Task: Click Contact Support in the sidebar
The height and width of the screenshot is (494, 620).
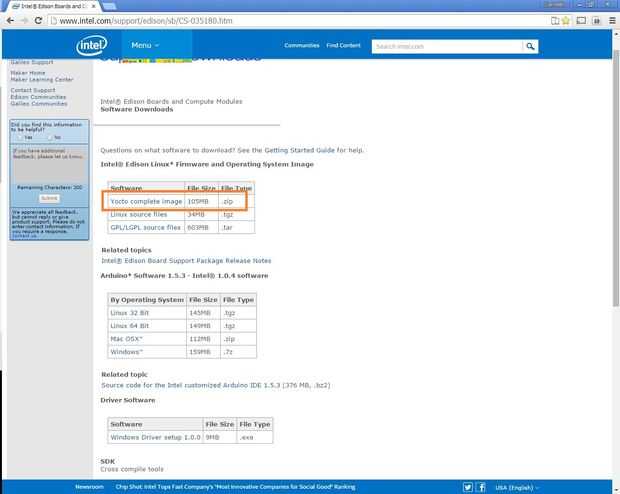Action: point(33,90)
